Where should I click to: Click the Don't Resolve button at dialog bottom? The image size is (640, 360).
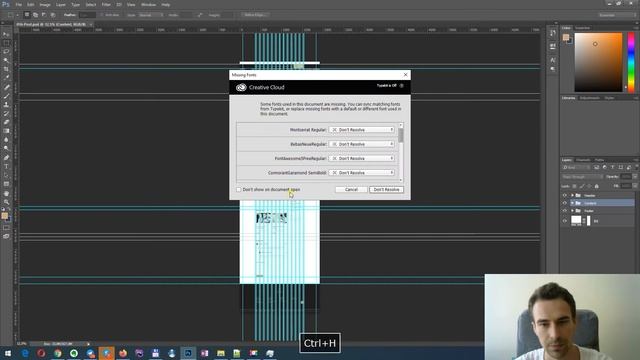tap(387, 189)
